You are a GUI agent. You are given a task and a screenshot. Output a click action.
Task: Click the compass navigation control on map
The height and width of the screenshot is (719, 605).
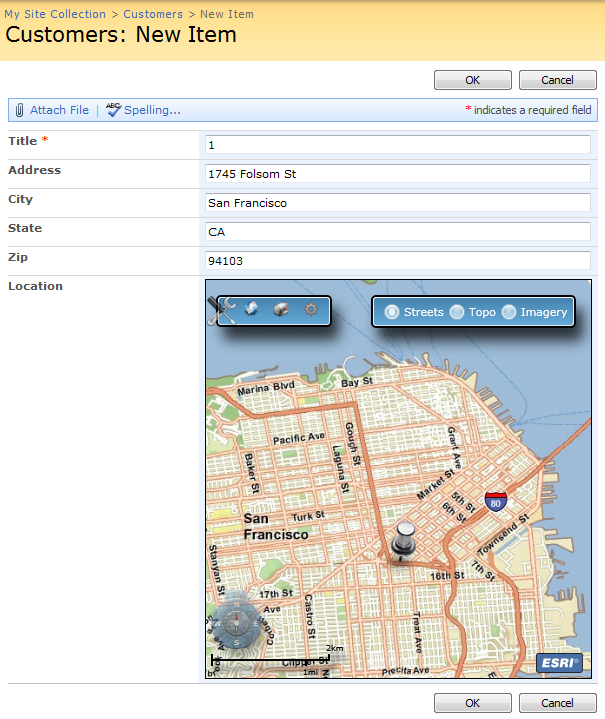tap(238, 623)
